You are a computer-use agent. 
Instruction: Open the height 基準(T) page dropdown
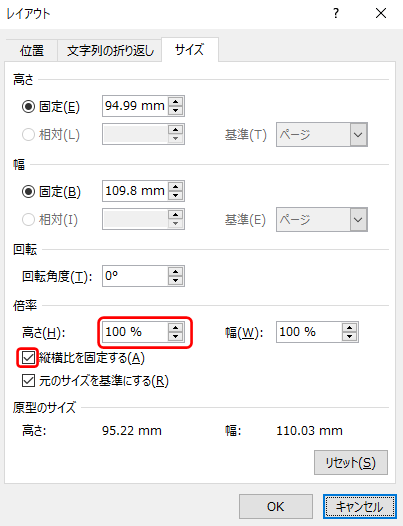(x=322, y=135)
